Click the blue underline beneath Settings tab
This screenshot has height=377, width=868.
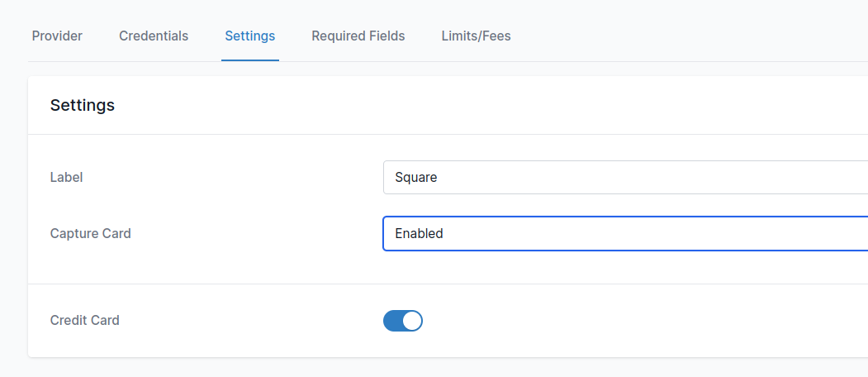pos(250,60)
